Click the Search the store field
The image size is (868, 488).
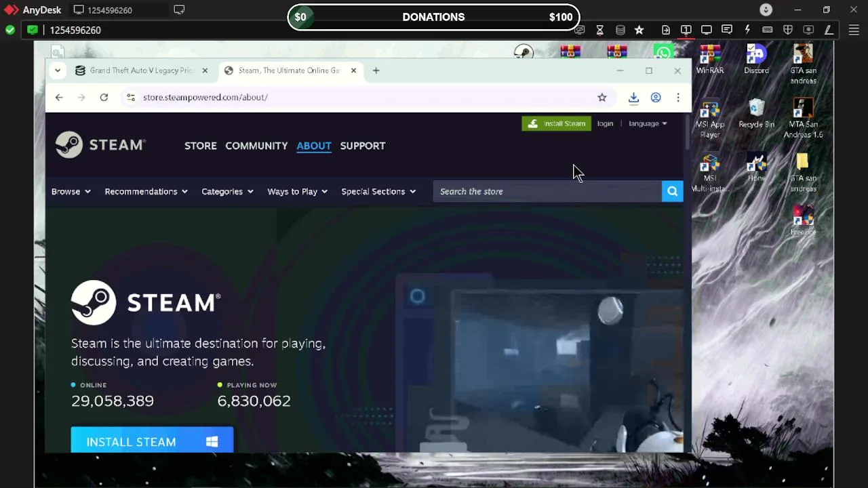coord(547,192)
